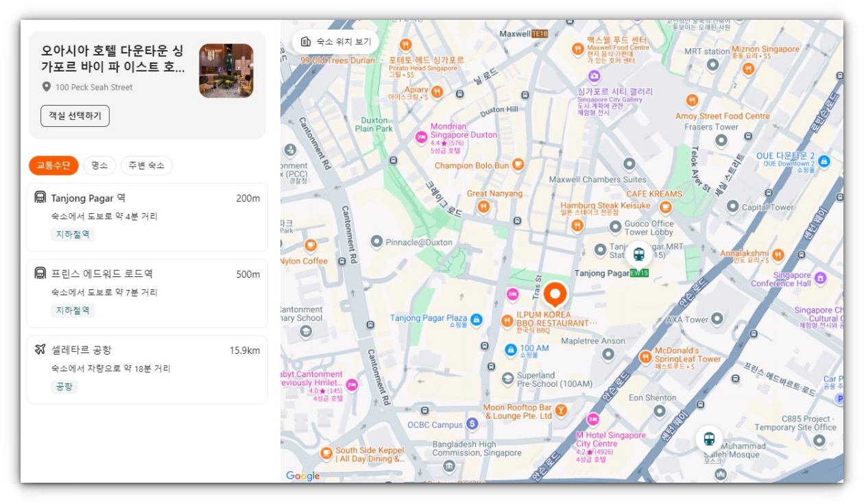Click the Tanjong Pagar MRT train icon
The width and height of the screenshot is (864, 504).
[x=639, y=254]
